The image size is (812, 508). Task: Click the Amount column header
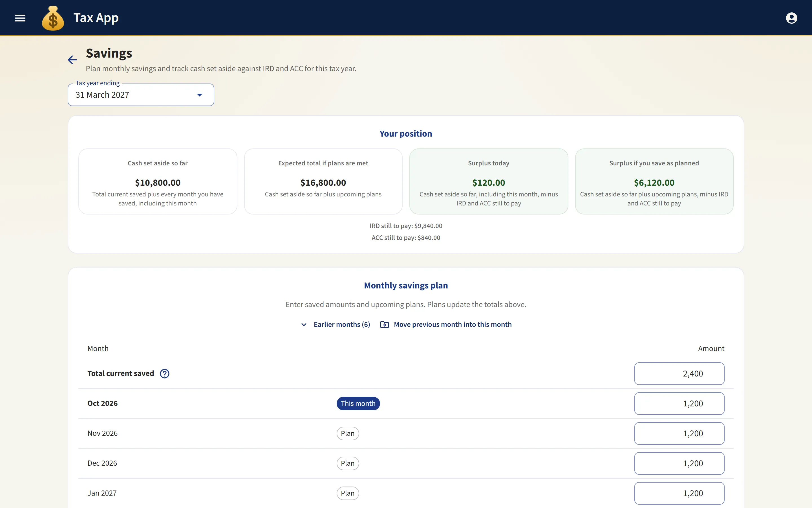[x=711, y=349]
